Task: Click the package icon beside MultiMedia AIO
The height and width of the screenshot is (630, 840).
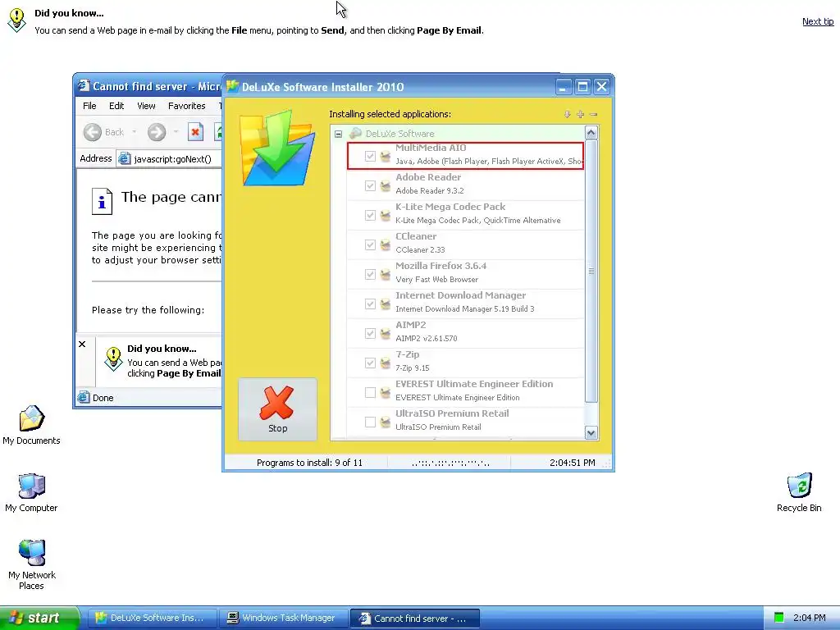Action: 386,156
